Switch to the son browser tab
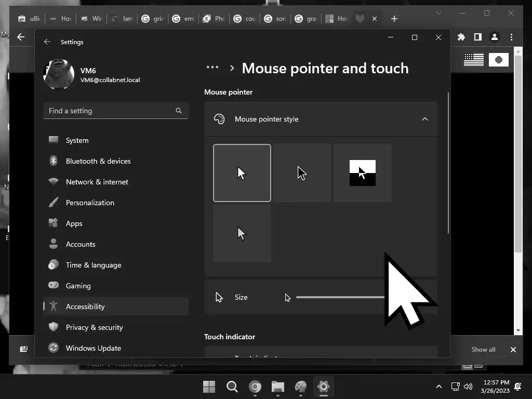This screenshot has height=399, width=532. (275, 19)
